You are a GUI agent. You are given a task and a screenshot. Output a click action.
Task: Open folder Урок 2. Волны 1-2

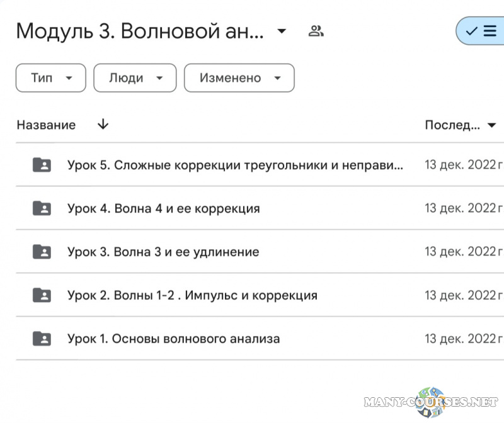pos(192,295)
